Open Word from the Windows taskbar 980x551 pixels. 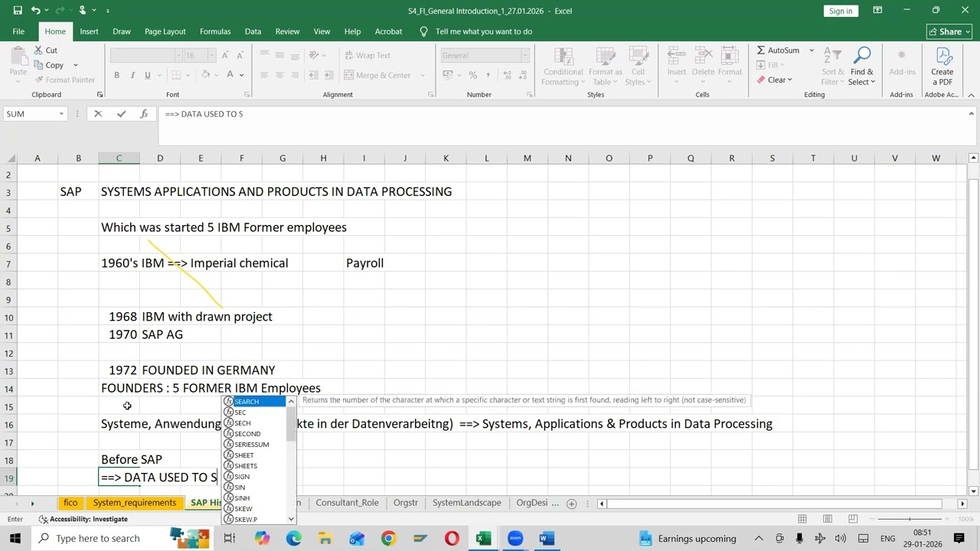[x=546, y=539]
